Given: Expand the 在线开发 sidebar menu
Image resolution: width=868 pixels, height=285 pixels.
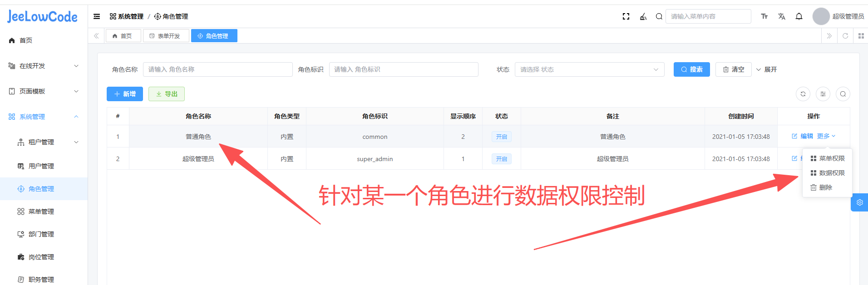Looking at the screenshot, I should pos(44,66).
